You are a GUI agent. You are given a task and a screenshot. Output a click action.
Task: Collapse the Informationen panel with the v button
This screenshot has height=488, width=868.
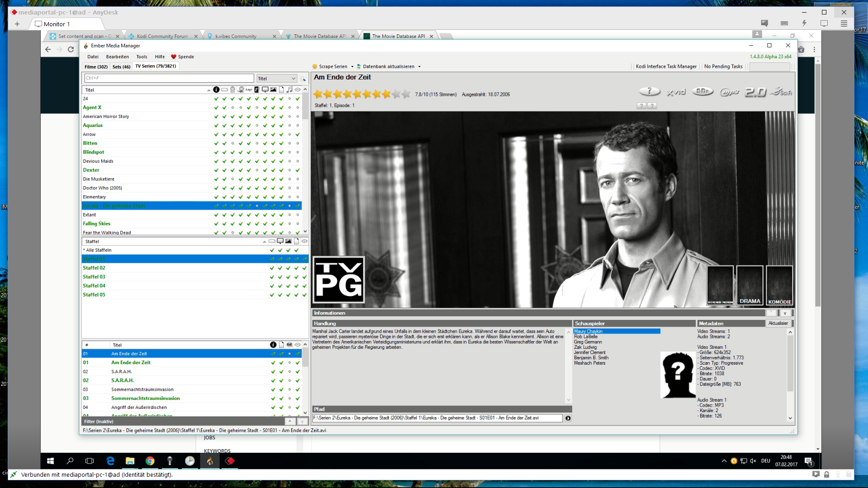(x=785, y=313)
